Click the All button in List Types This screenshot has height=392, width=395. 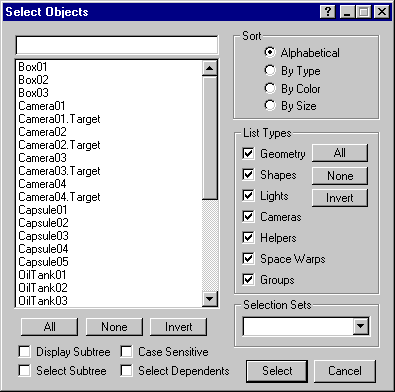340,153
